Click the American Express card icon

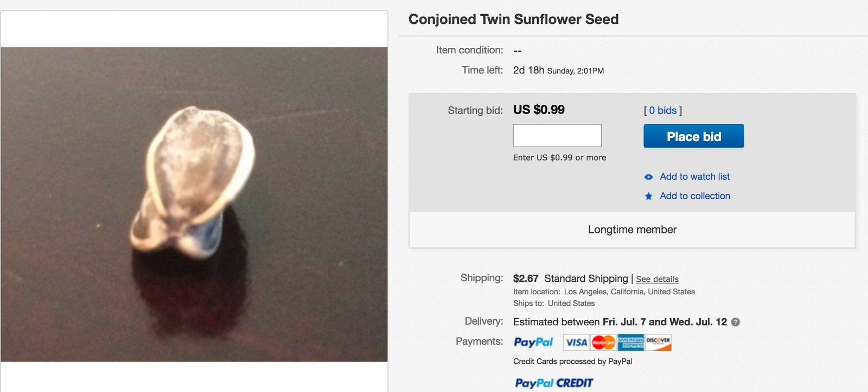[x=630, y=343]
